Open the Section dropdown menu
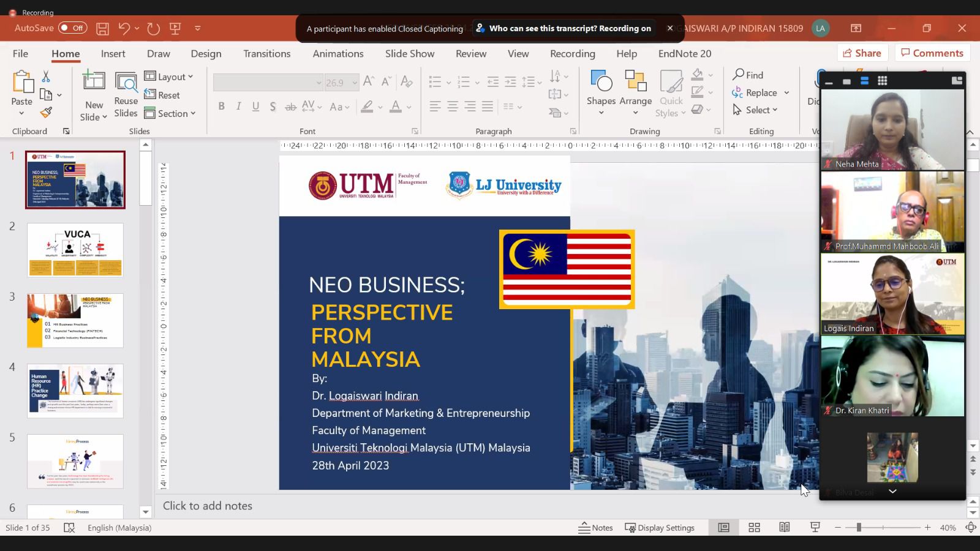The width and height of the screenshot is (980, 551). coord(170,113)
